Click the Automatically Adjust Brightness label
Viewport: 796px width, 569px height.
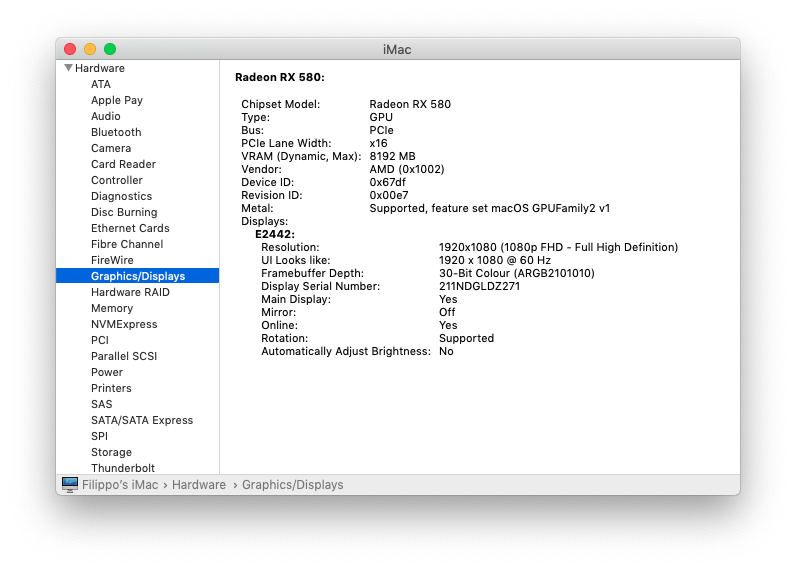point(345,351)
